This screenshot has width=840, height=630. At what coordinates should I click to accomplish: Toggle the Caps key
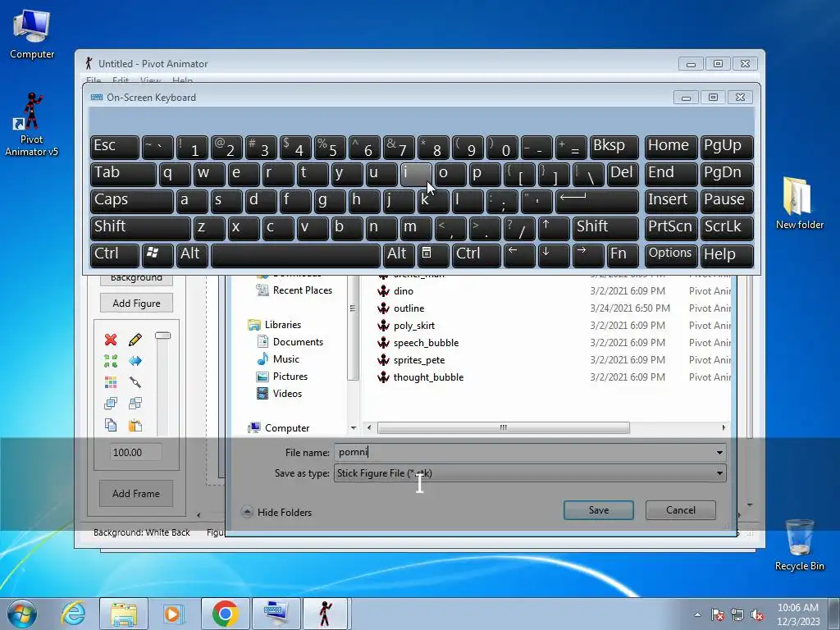click(x=132, y=201)
